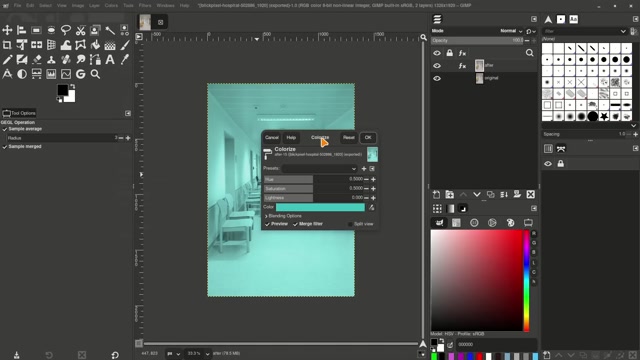640x360 pixels.
Task: Uncheck Preview in Colorize dialog
Action: point(267,224)
